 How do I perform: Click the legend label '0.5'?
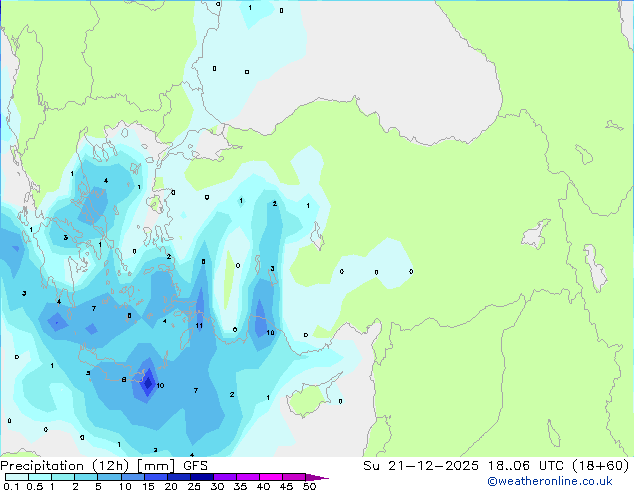tap(34, 486)
